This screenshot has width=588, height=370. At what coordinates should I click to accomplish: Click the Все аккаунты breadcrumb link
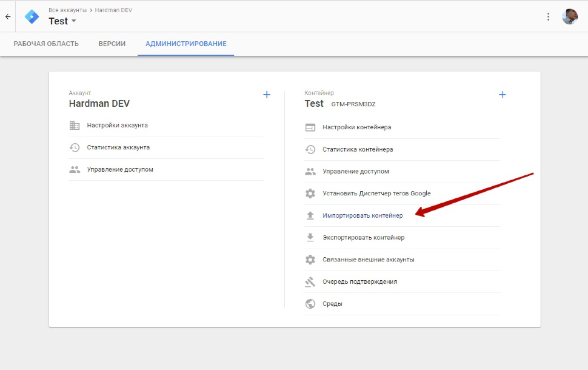coord(67,10)
